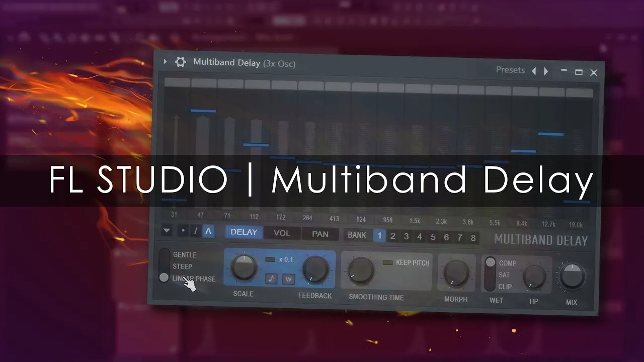
Task: Click the note icon next to Scale
Action: tap(271, 279)
